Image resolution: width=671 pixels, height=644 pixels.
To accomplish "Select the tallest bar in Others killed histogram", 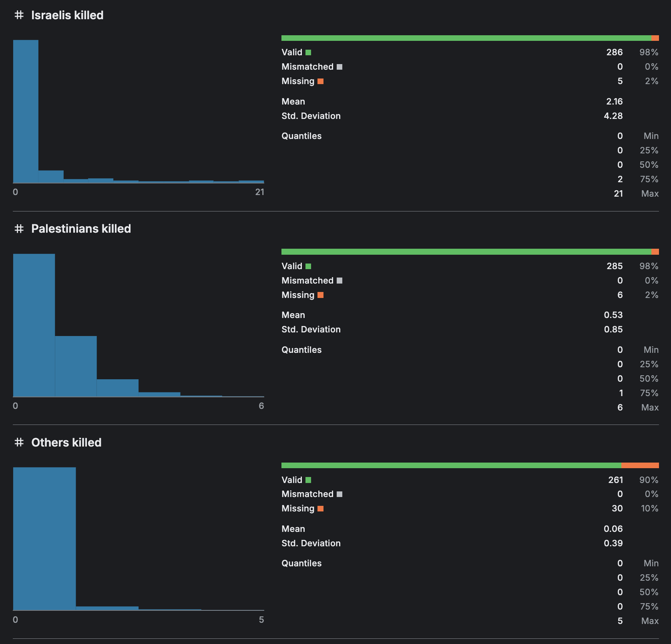I will pos(44,539).
